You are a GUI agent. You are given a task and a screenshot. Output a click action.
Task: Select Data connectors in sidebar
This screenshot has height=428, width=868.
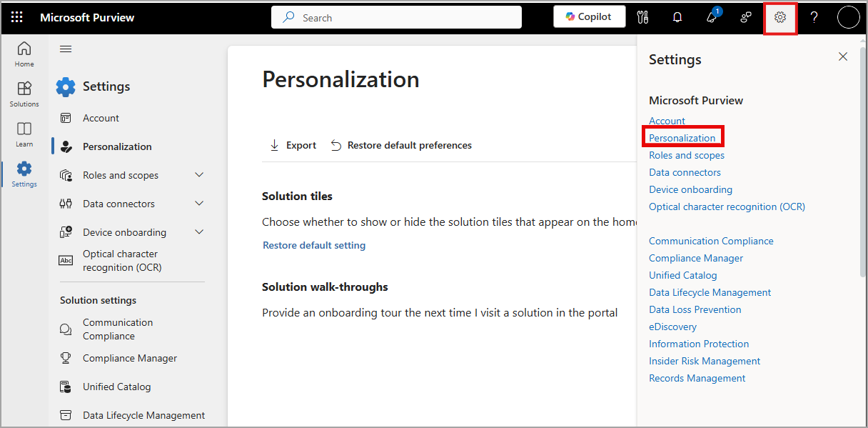(118, 204)
